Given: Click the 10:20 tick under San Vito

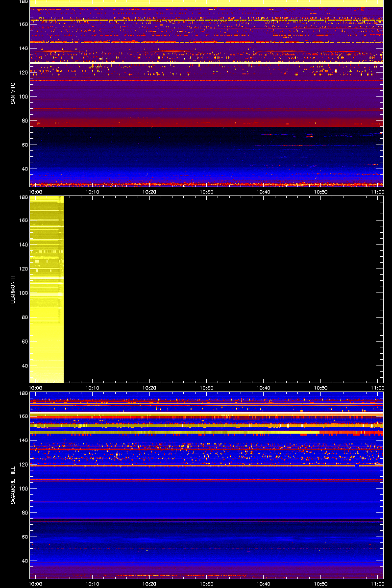Looking at the screenshot, I should (149, 192).
